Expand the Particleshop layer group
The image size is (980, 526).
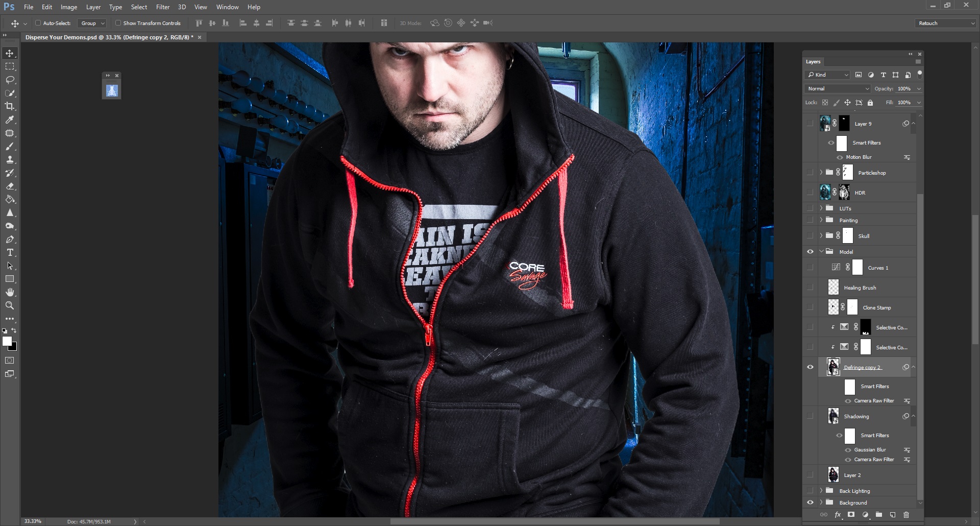tap(821, 173)
